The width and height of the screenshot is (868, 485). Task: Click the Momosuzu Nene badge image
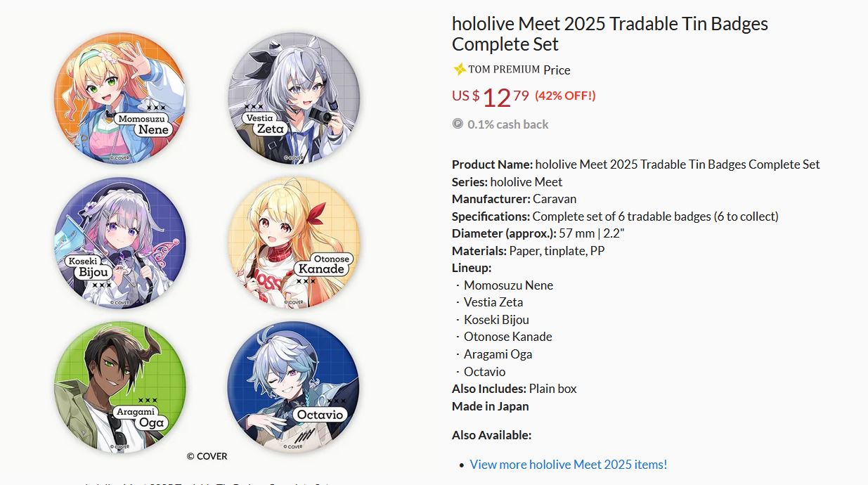[120, 98]
